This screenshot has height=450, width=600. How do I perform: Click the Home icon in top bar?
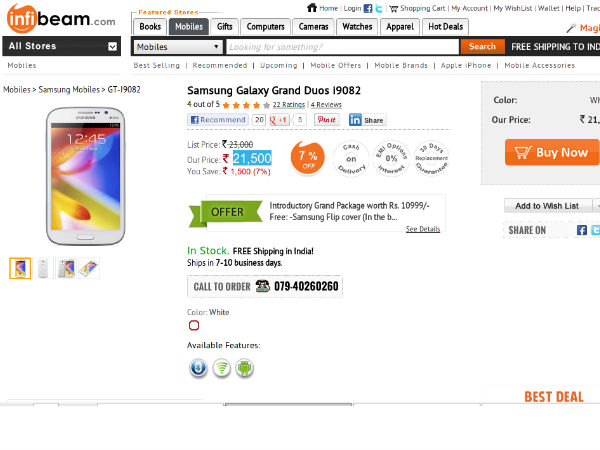pos(312,8)
